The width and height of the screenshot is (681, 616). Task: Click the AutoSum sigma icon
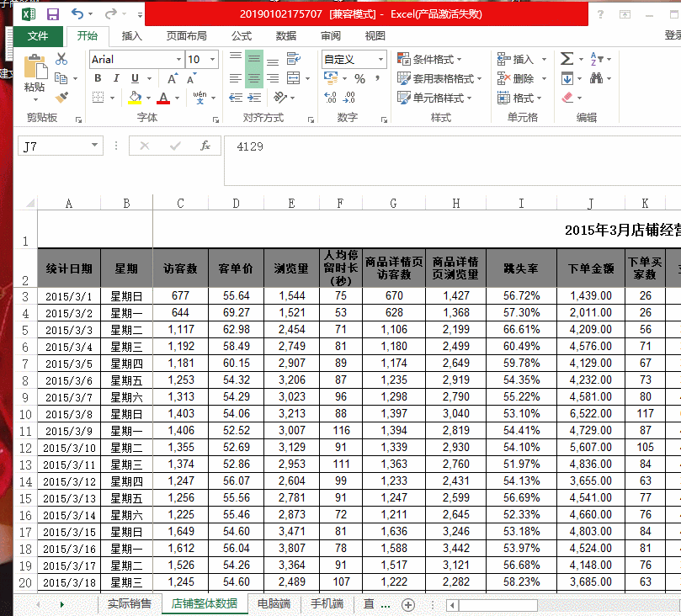(x=567, y=59)
